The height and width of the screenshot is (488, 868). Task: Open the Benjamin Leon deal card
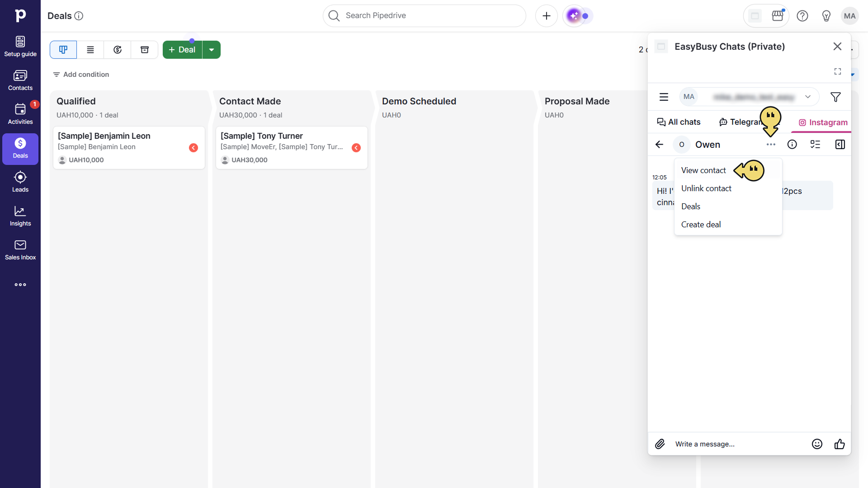(129, 148)
